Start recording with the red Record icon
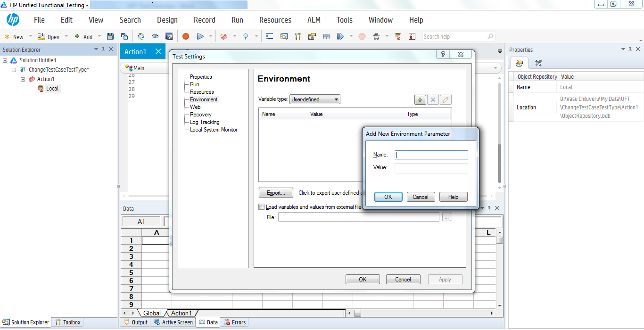The height and width of the screenshot is (330, 644). (x=186, y=36)
